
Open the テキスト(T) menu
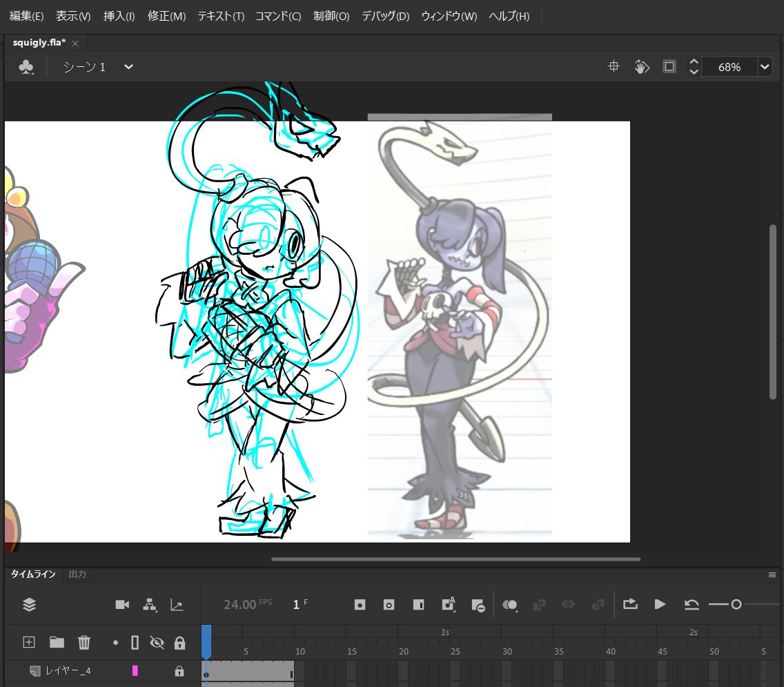pyautogui.click(x=221, y=16)
